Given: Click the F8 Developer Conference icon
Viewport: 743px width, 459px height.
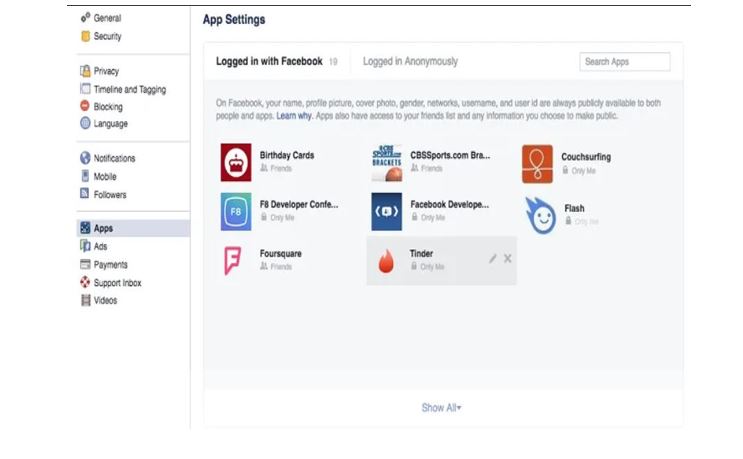Looking at the screenshot, I should pos(236,212).
